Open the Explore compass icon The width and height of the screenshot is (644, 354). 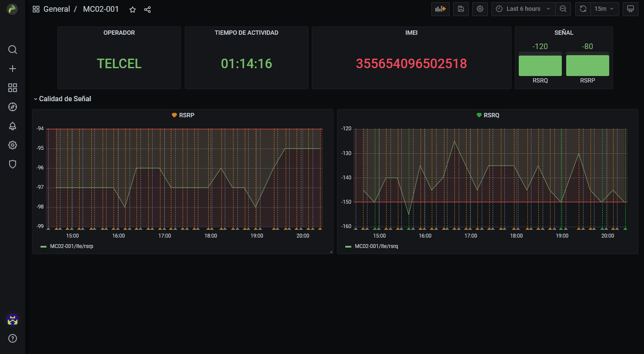13,107
